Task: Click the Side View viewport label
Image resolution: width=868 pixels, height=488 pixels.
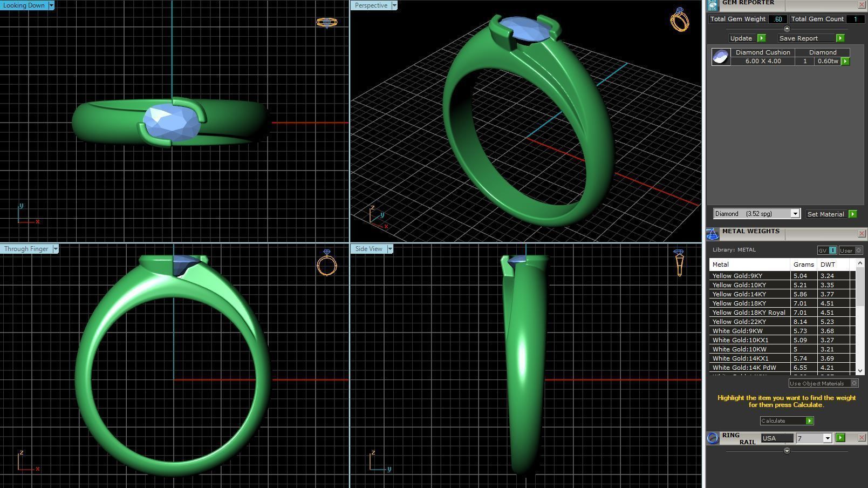Action: pyautogui.click(x=369, y=249)
